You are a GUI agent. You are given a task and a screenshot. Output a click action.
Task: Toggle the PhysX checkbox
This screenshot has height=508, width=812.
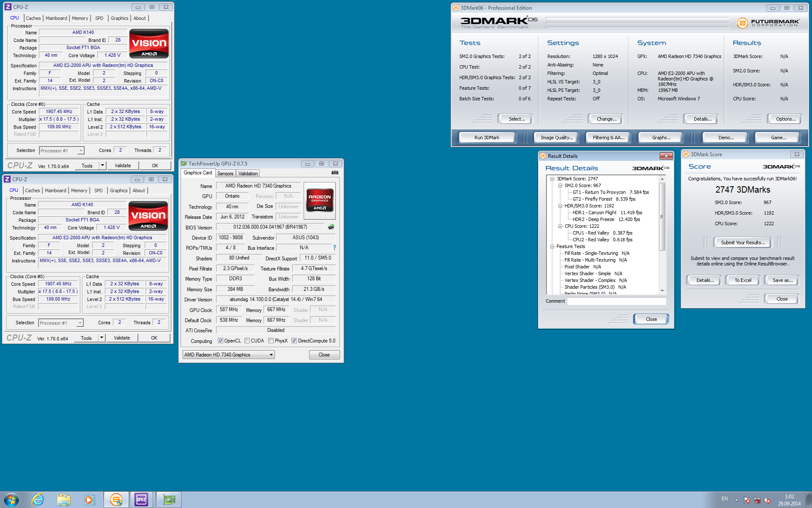pyautogui.click(x=271, y=341)
